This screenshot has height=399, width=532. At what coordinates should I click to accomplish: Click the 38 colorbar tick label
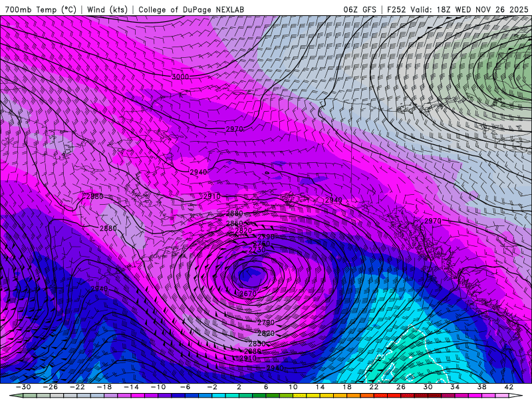[481, 387]
